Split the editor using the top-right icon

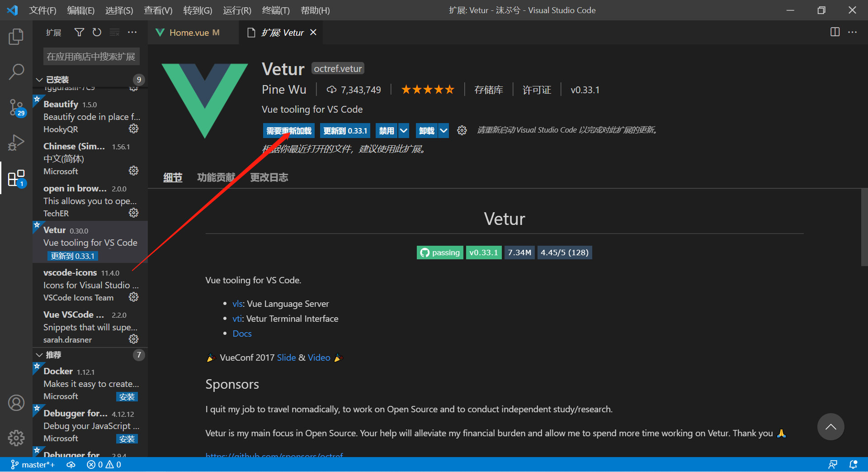click(x=835, y=32)
